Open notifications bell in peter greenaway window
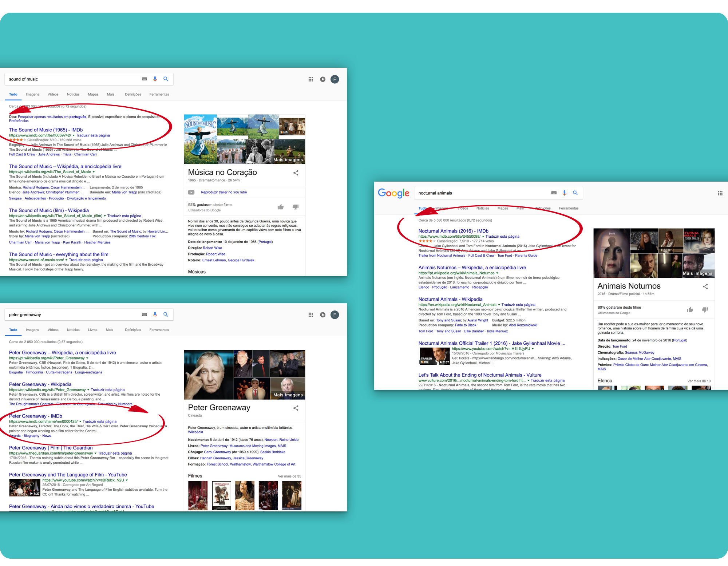 click(323, 315)
